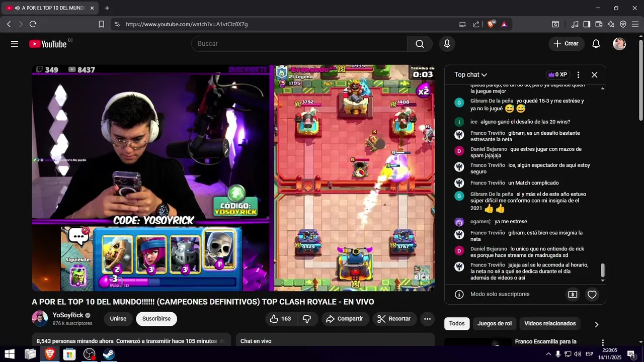Share this page from the address bar
This screenshot has height=362, width=644.
click(x=476, y=24)
